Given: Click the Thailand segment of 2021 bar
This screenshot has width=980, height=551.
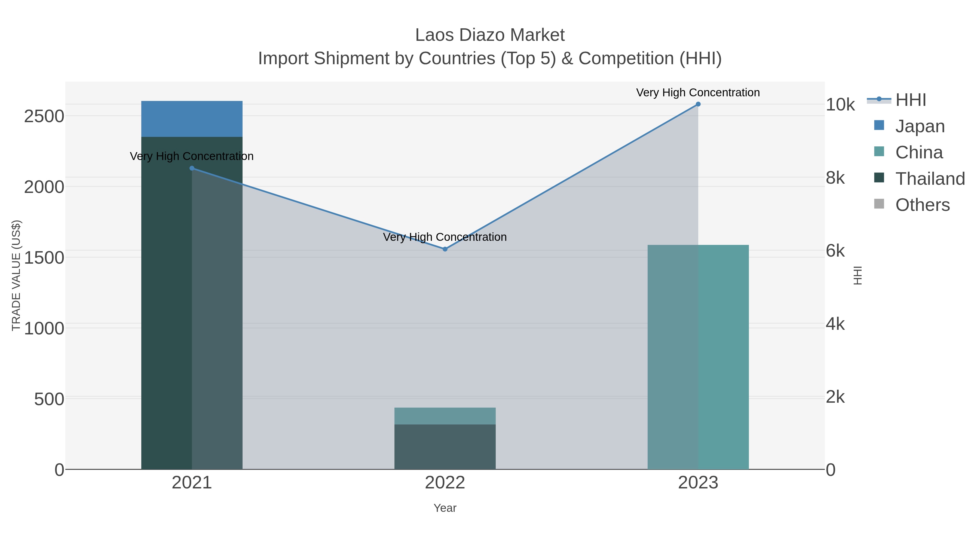Looking at the screenshot, I should [192, 303].
